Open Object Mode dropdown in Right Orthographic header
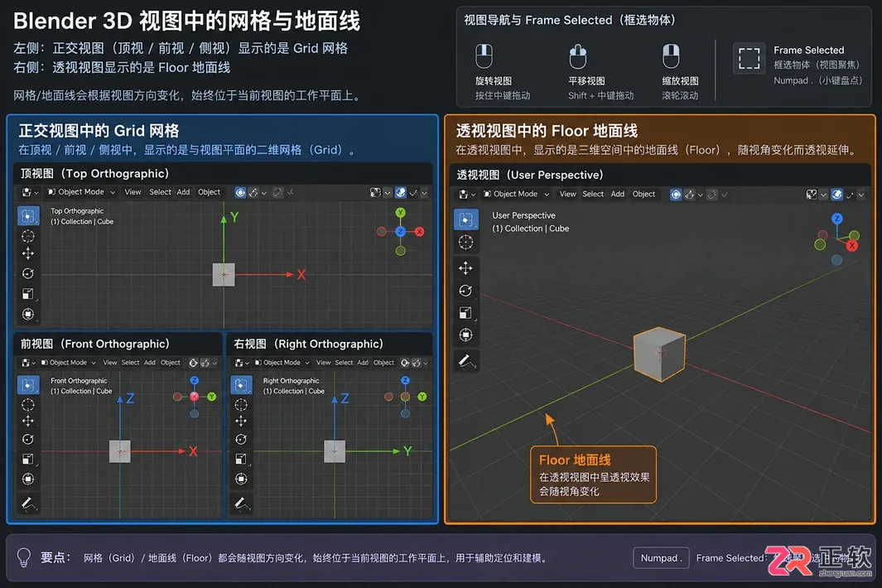Screen dimensions: 882x588 (282, 363)
